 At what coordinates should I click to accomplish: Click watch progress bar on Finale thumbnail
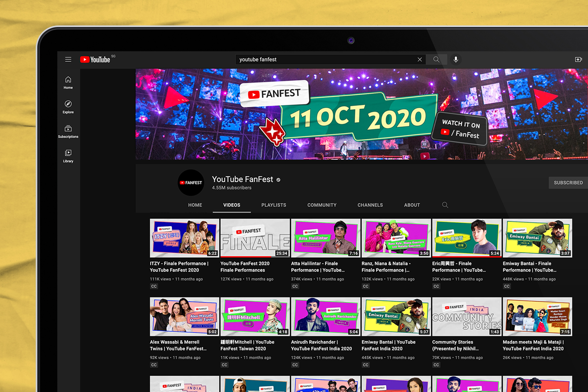[x=255, y=257]
